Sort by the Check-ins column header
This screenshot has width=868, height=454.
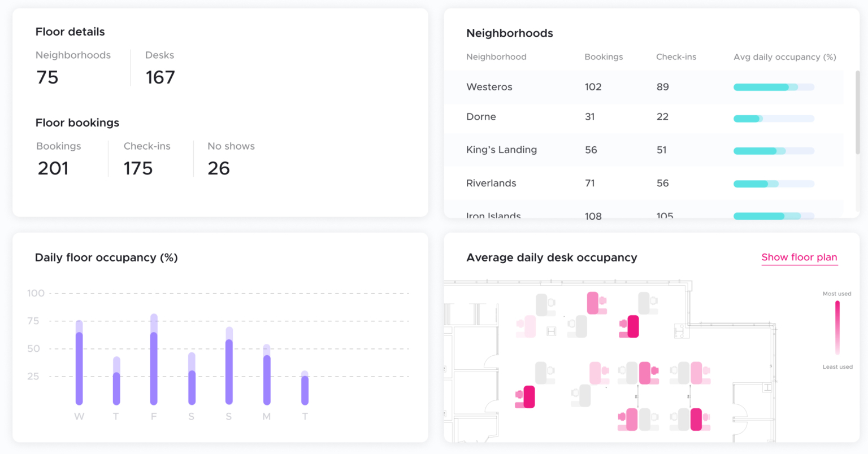point(676,57)
